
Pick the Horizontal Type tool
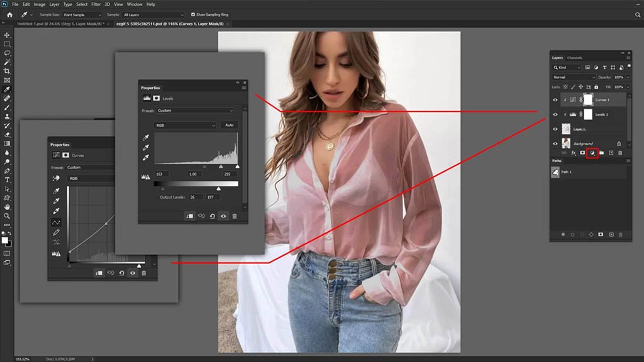8,179
